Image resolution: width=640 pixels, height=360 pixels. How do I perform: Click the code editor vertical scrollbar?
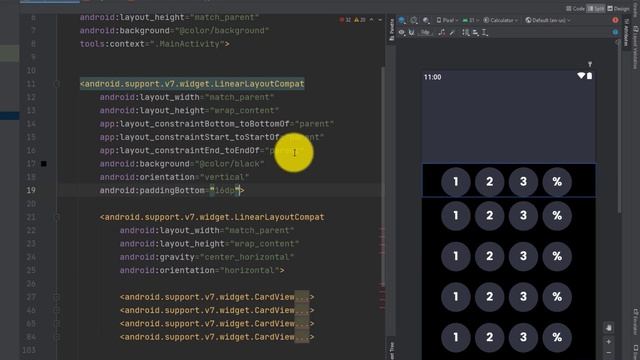[382, 176]
